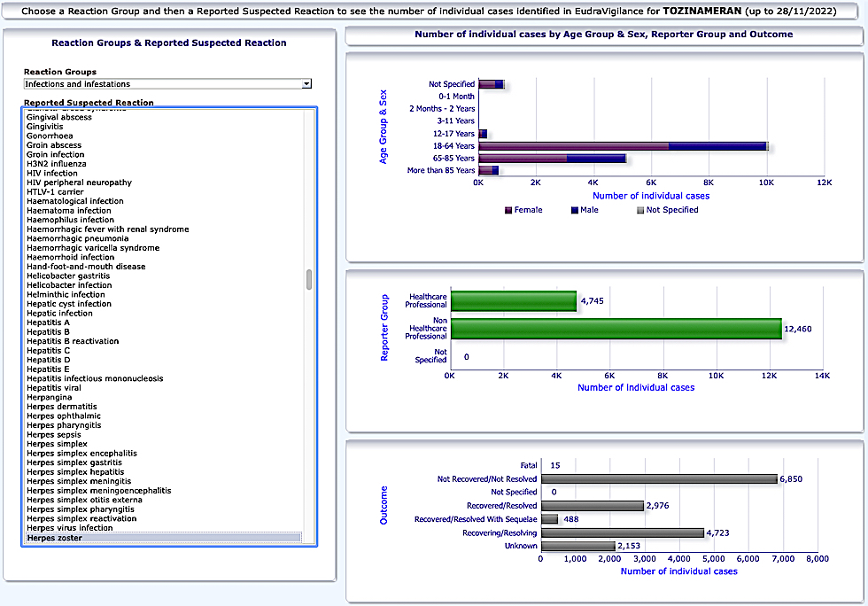
Task: Select Gingivitis in the reaction list
Action: coord(45,127)
